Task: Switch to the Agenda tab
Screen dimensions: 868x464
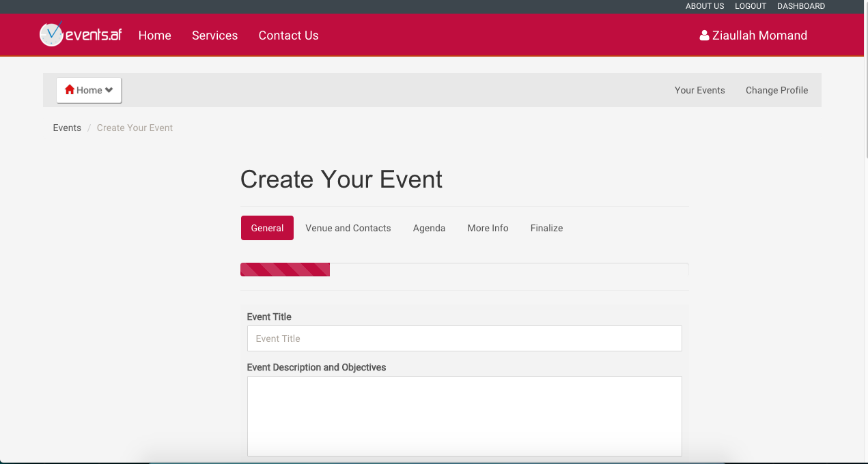Action: click(429, 228)
